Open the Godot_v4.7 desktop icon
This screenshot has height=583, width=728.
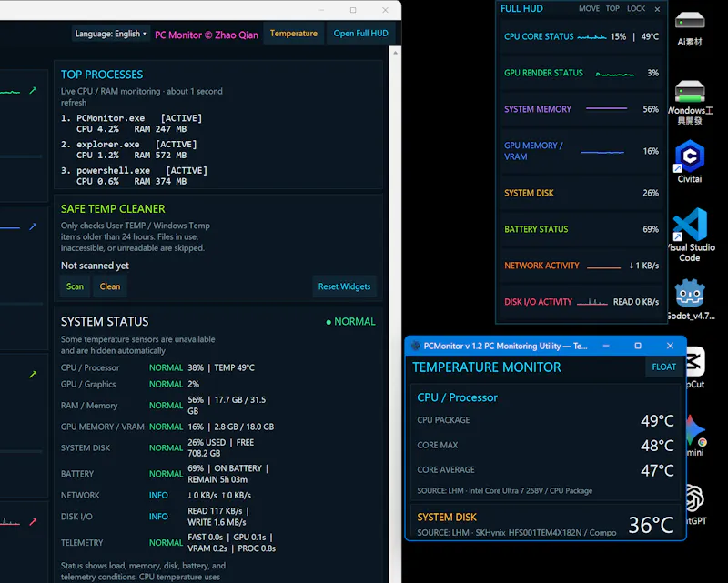tap(691, 299)
